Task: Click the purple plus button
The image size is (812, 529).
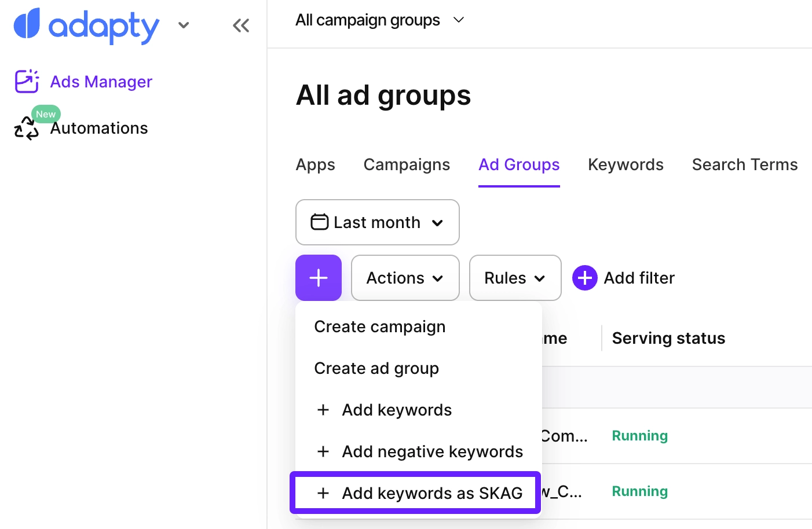Action: (x=318, y=278)
